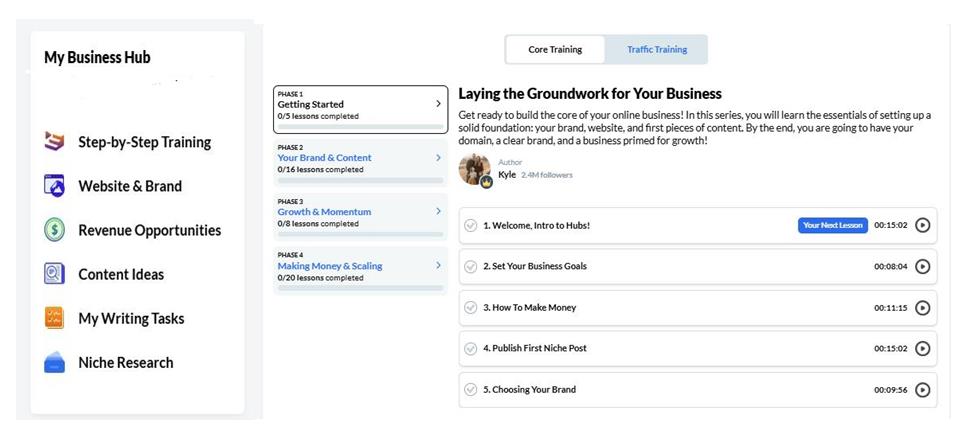Click the My Writing Tasks icon
The height and width of the screenshot is (425, 968).
point(54,318)
